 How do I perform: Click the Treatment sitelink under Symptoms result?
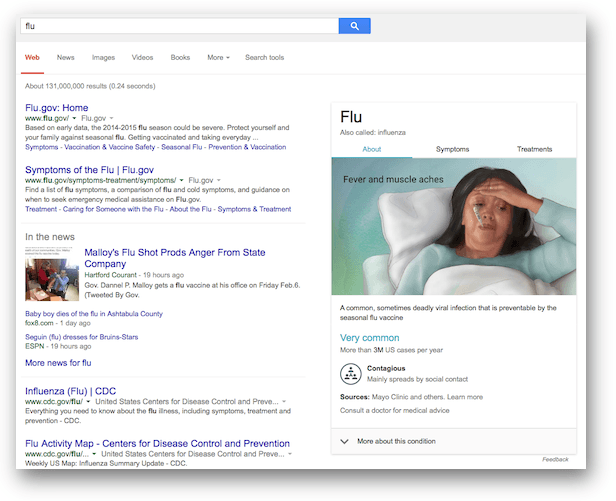tap(41, 209)
